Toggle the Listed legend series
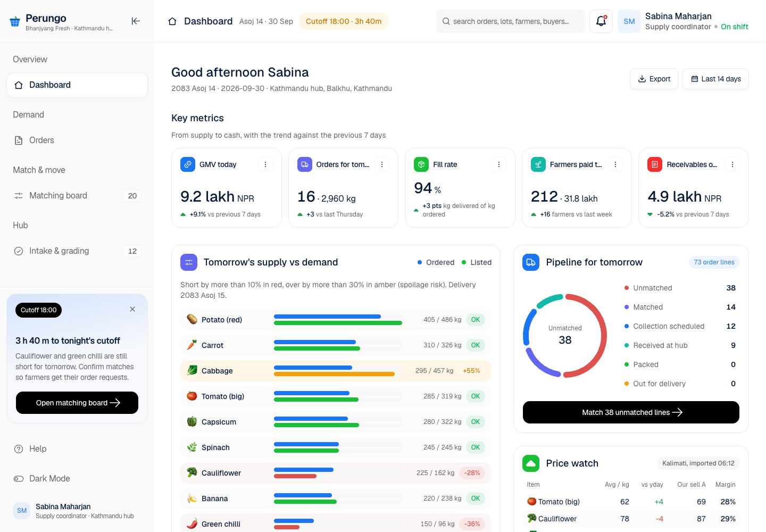This screenshot has height=532, width=766. pyautogui.click(x=477, y=262)
